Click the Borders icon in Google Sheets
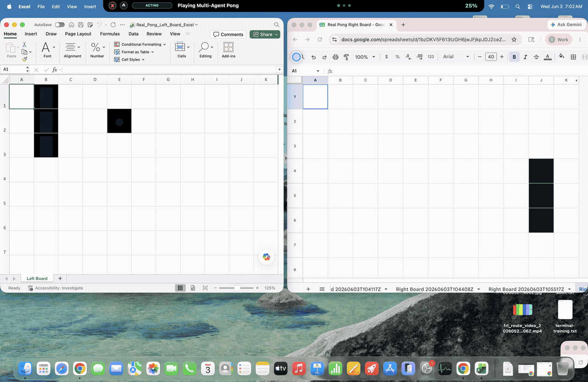588x382 pixels. (x=573, y=57)
